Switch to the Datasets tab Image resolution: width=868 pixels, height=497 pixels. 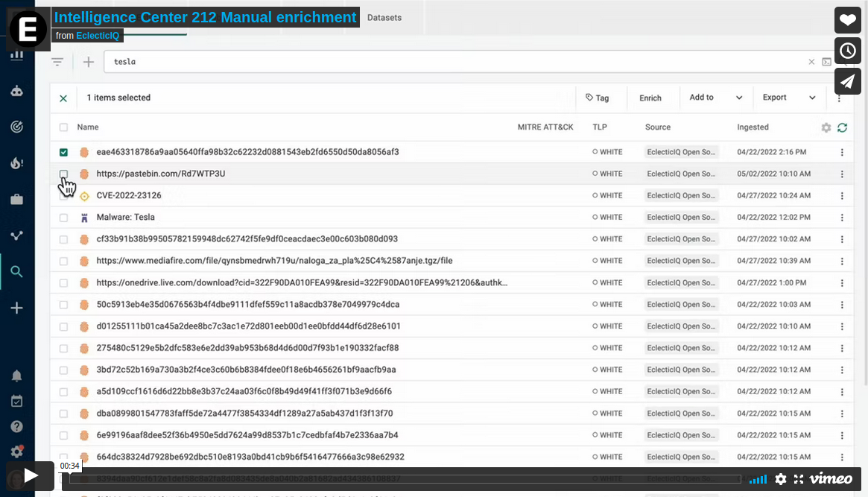pyautogui.click(x=384, y=17)
